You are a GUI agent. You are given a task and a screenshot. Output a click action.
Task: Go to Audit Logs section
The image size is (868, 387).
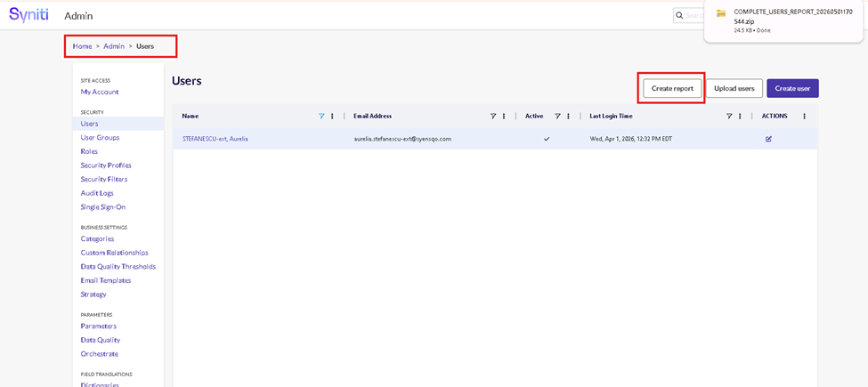[x=97, y=193]
